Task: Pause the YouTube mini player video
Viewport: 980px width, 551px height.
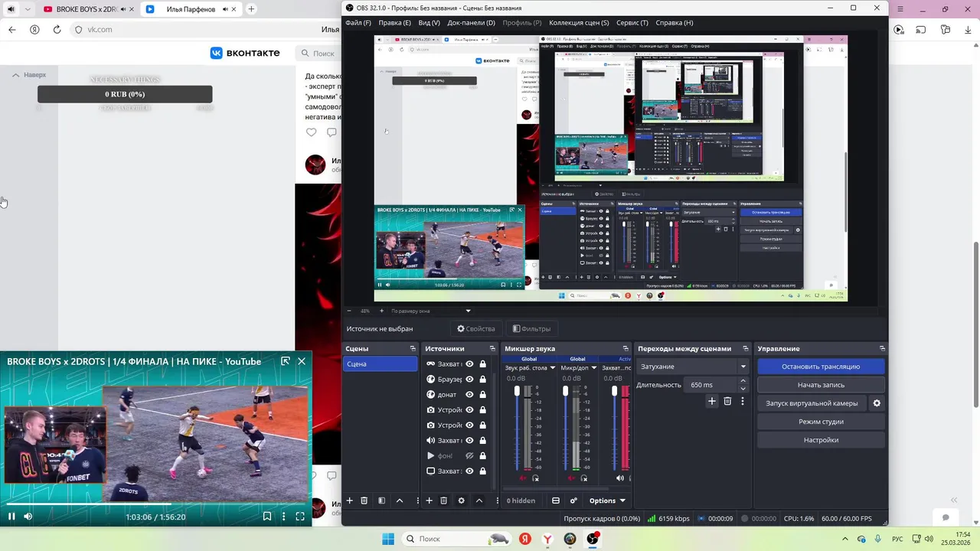Action: (x=11, y=517)
